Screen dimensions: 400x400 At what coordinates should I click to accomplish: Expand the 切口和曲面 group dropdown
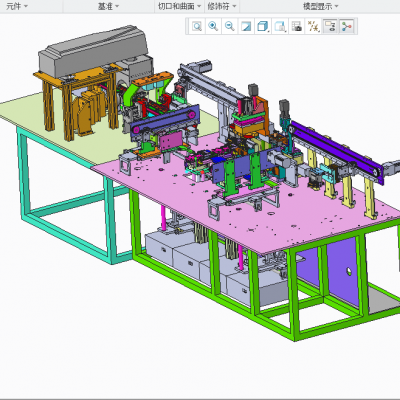[180, 6]
